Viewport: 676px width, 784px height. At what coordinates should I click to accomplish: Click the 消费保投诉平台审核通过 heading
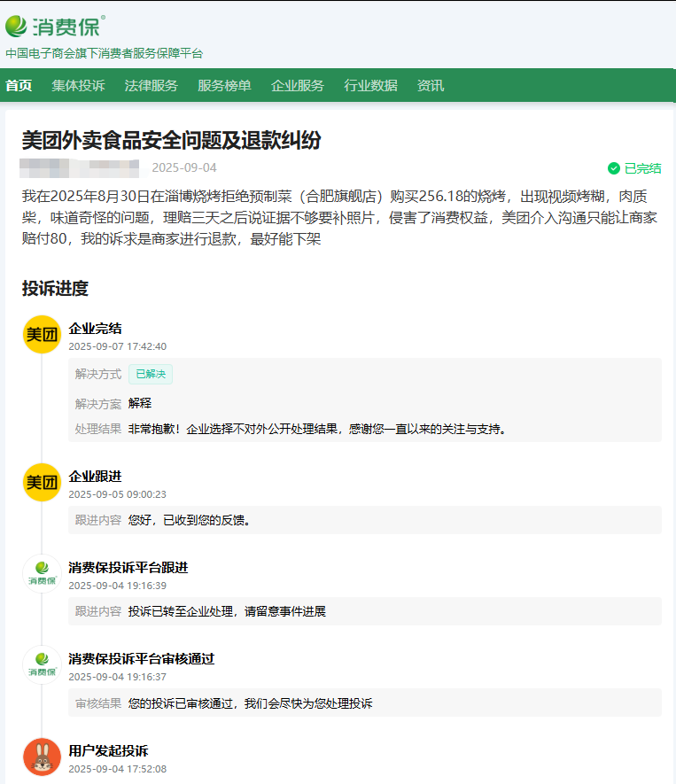[142, 659]
